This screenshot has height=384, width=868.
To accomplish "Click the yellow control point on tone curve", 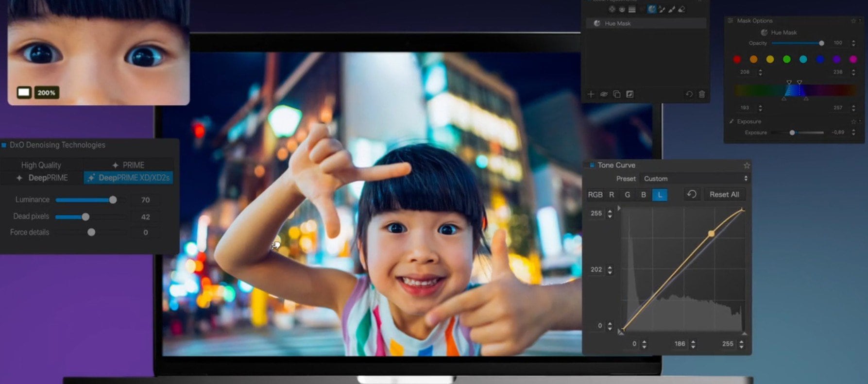I will [x=711, y=234].
